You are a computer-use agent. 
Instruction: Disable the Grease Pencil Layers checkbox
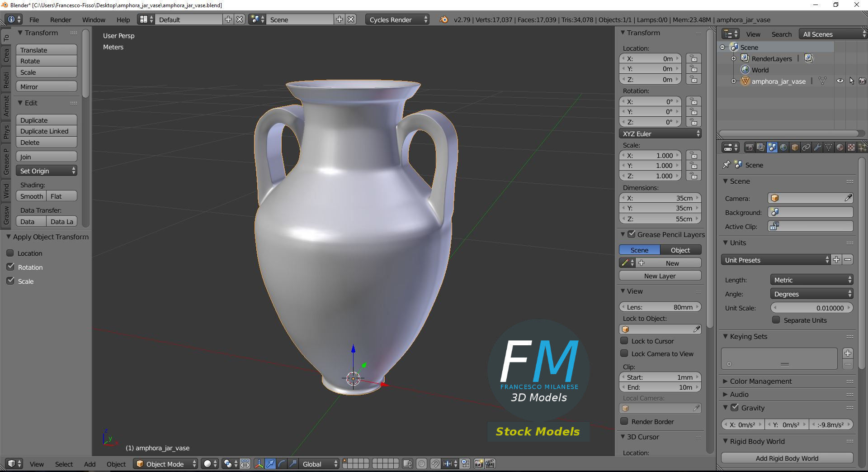coord(632,234)
